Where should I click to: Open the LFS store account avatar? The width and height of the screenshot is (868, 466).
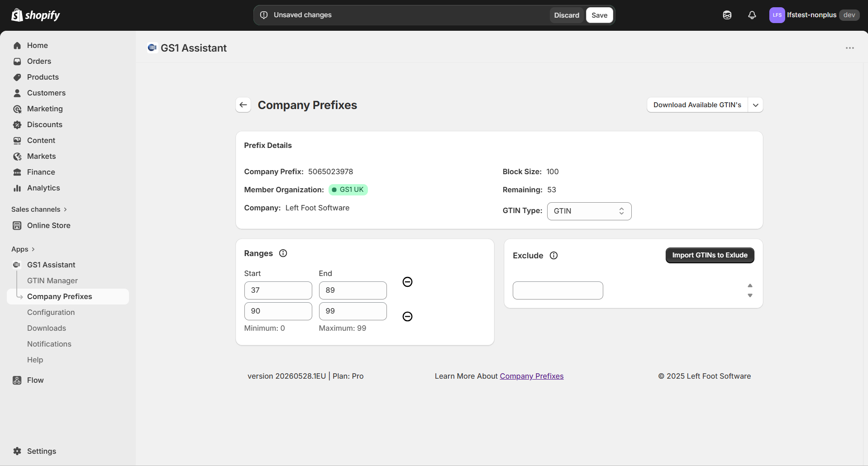(777, 15)
